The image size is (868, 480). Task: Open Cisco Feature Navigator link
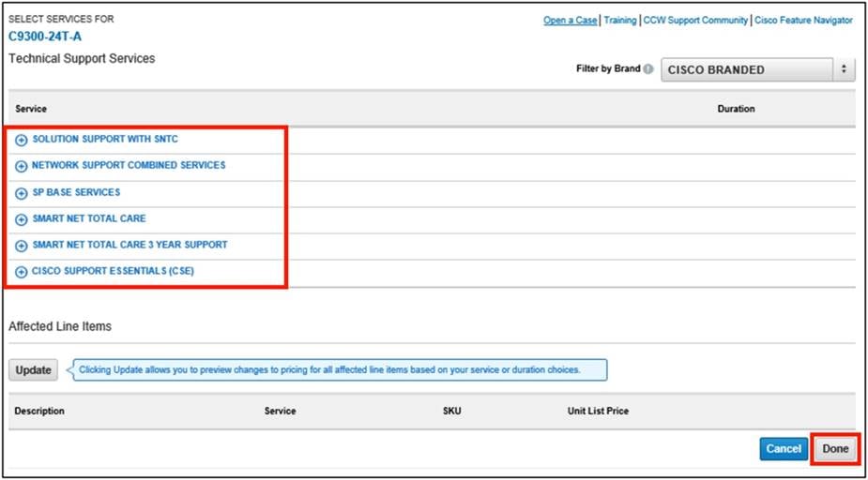(x=803, y=21)
